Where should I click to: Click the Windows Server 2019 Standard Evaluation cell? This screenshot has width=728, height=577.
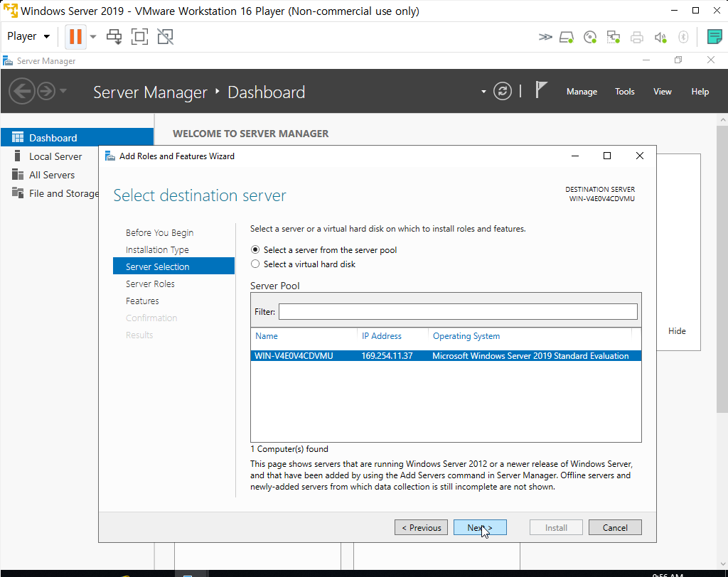530,355
